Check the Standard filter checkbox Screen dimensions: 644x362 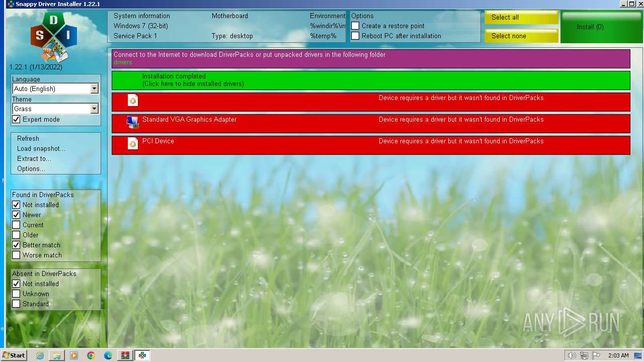16,304
